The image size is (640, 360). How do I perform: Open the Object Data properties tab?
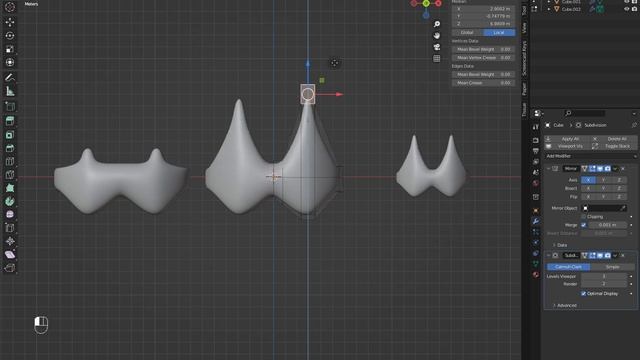[536, 264]
